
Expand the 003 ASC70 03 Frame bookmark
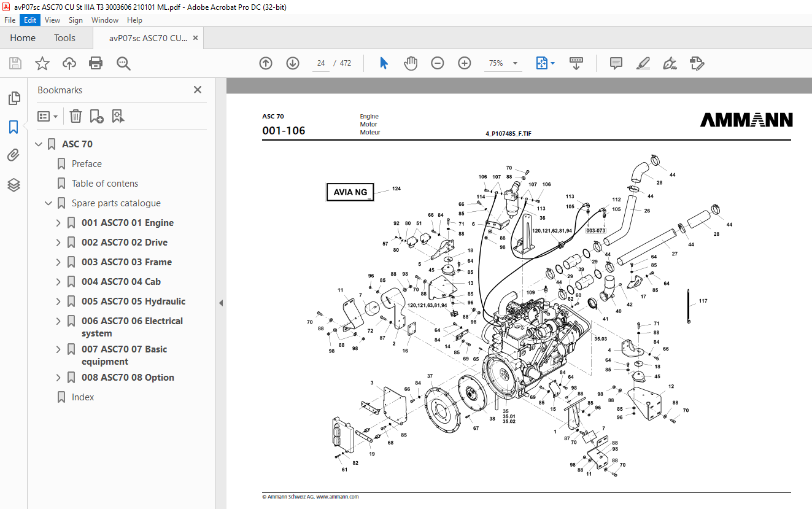point(58,262)
